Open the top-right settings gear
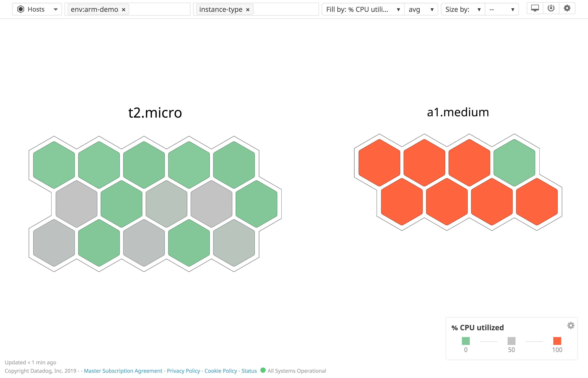The width and height of the screenshot is (588, 378). (567, 8)
